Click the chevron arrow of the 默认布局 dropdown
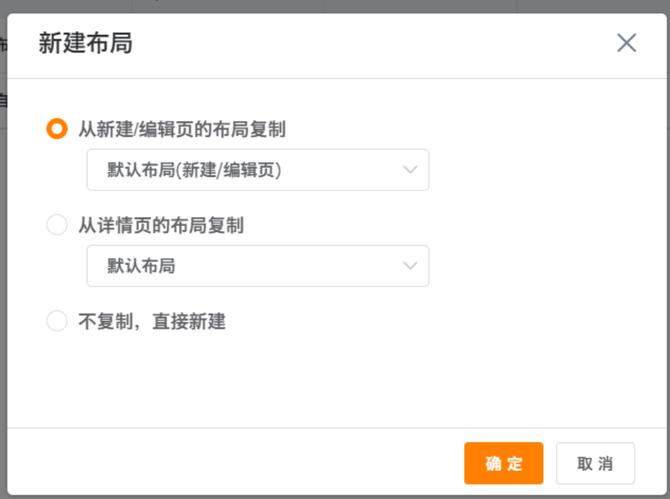670x499 pixels. tap(410, 266)
